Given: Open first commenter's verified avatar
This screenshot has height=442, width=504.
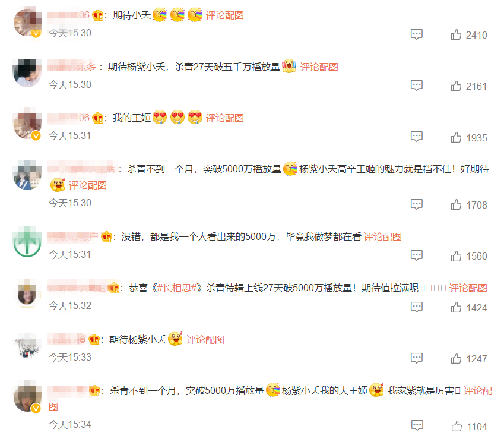Looking at the screenshot, I should pos(28,23).
